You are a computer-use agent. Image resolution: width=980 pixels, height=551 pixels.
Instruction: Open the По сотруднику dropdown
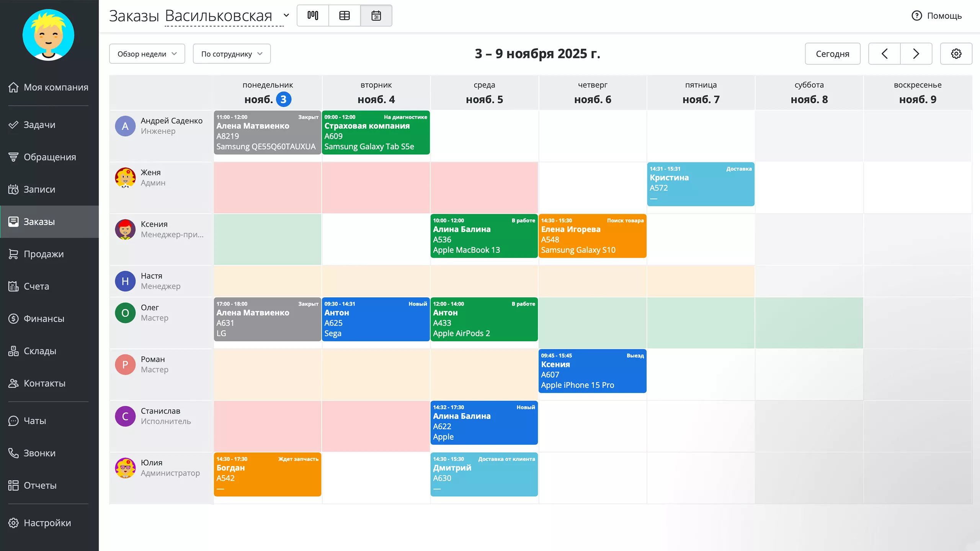tap(232, 54)
